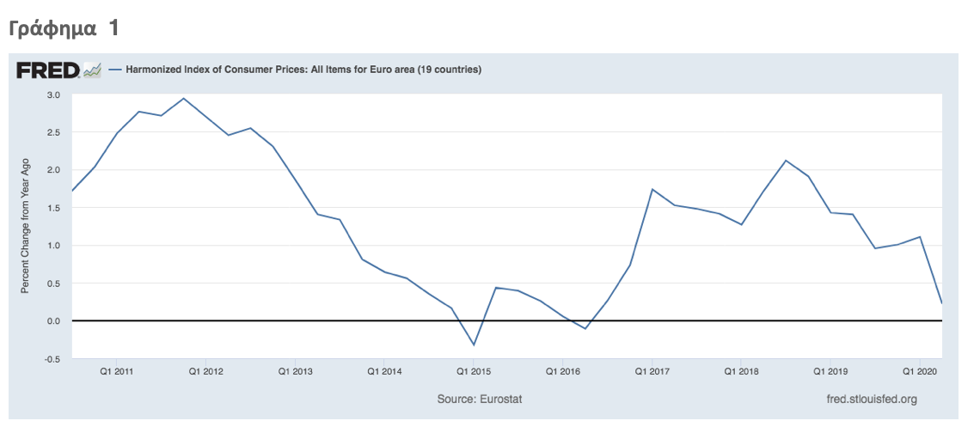Select the Q1 2012 axis label
The image size is (980, 433).
[205, 372]
